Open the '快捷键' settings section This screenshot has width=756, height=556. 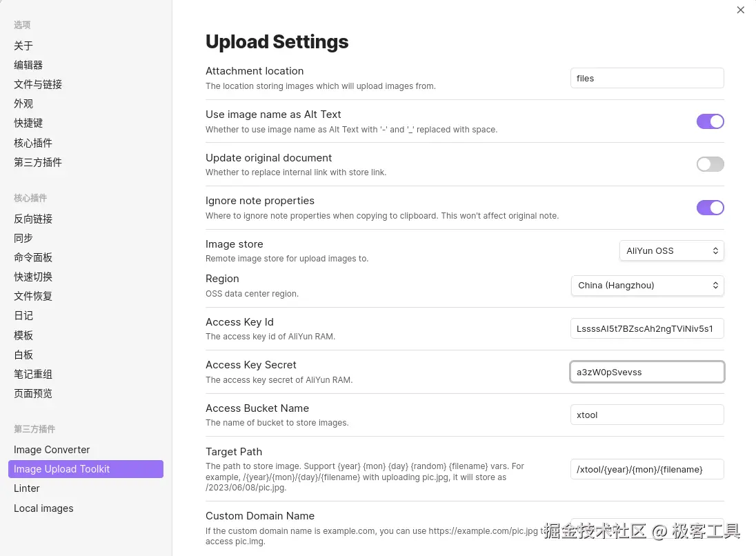(x=28, y=123)
